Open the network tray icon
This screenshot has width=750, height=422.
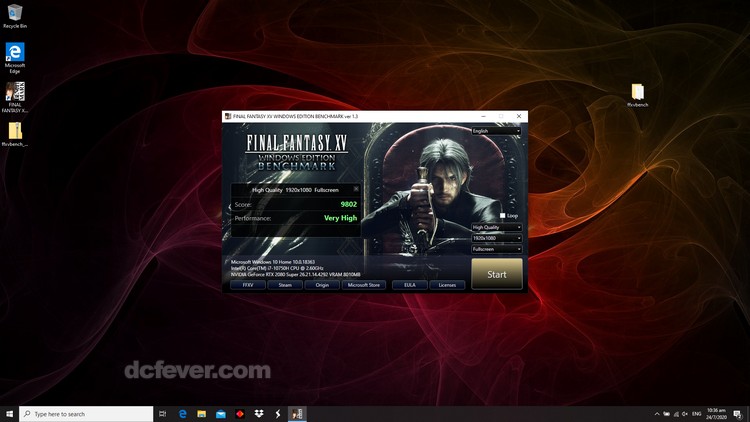(x=676, y=414)
